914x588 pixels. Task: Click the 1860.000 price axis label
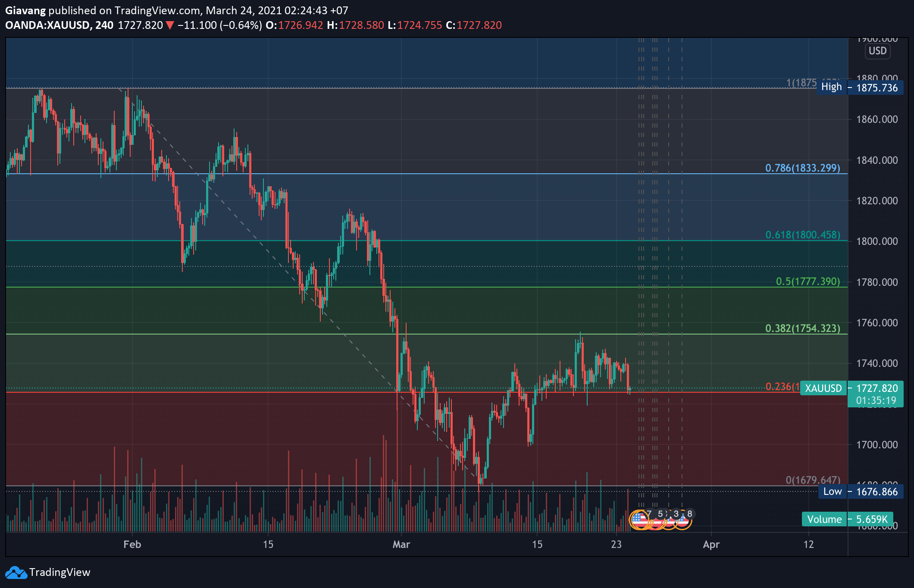[x=877, y=119]
